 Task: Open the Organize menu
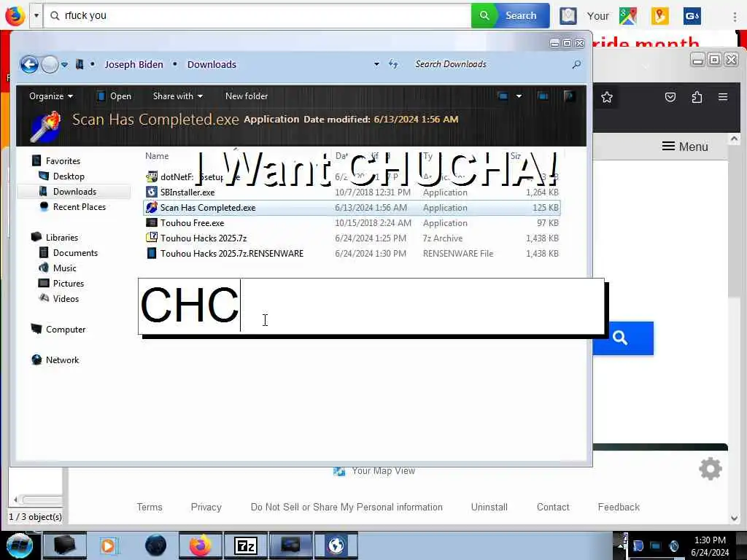[x=51, y=96]
